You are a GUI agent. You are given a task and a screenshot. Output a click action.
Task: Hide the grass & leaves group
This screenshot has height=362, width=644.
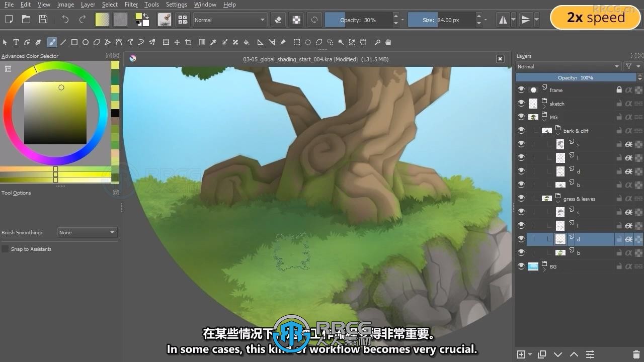click(521, 199)
